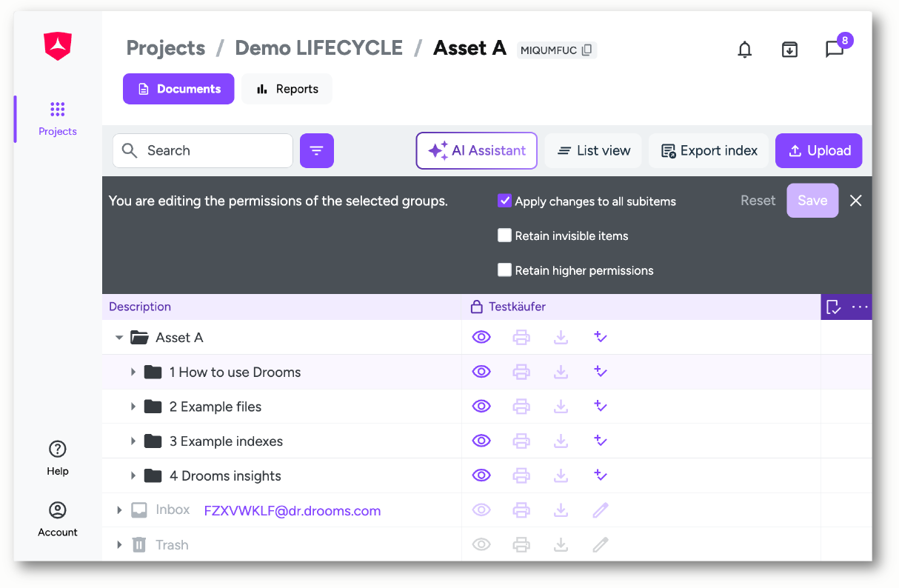The image size is (899, 588).
Task: Select the 2 Example files row
Action: click(x=487, y=407)
